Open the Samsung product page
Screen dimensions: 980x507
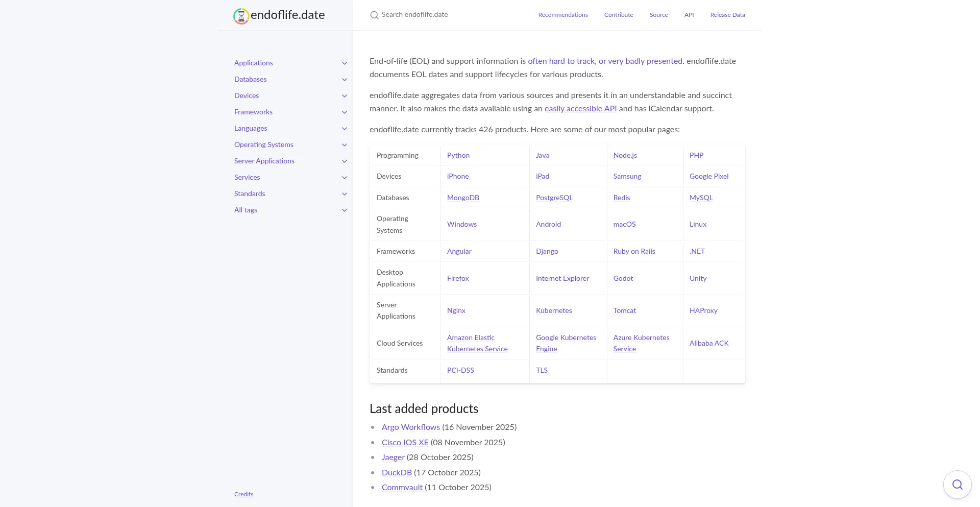tap(627, 176)
